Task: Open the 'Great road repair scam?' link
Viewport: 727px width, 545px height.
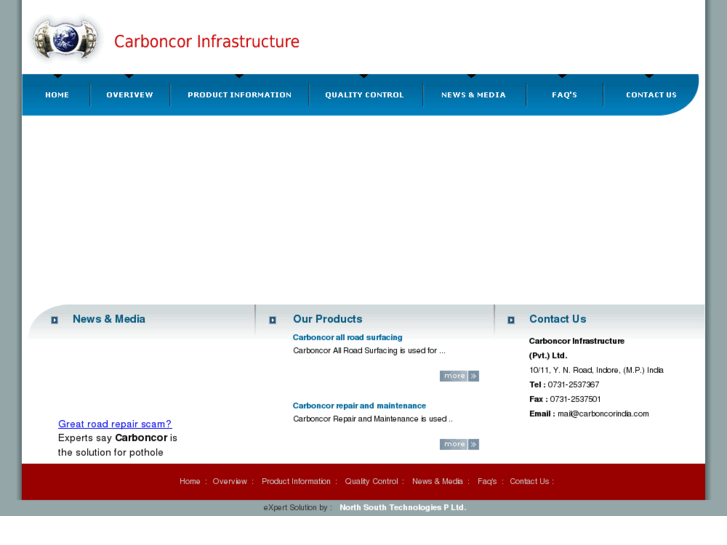Action: point(115,424)
